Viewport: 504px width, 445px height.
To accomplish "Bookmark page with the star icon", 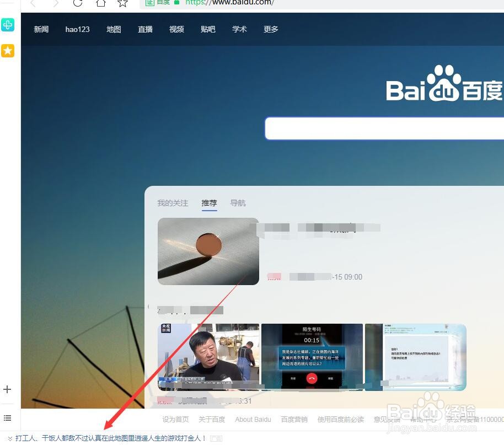I will pyautogui.click(x=122, y=3).
